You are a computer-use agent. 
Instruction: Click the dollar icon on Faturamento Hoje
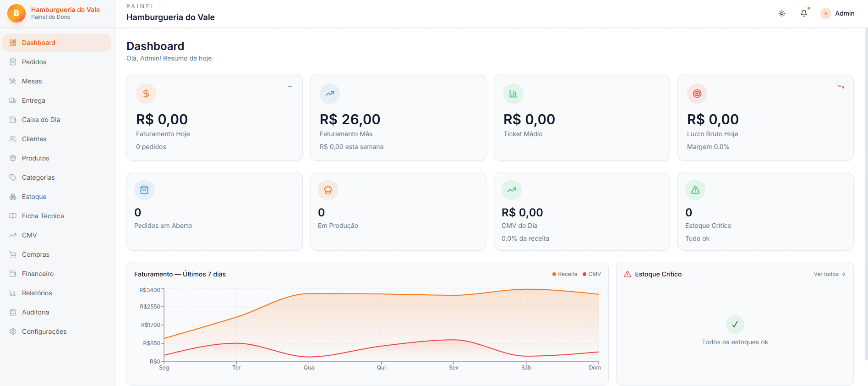pos(146,94)
